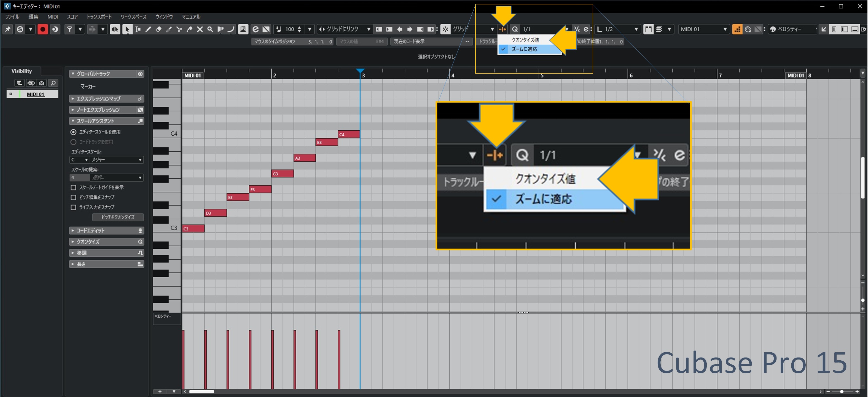Click the red Record in Editor button
868x397 pixels.
42,29
